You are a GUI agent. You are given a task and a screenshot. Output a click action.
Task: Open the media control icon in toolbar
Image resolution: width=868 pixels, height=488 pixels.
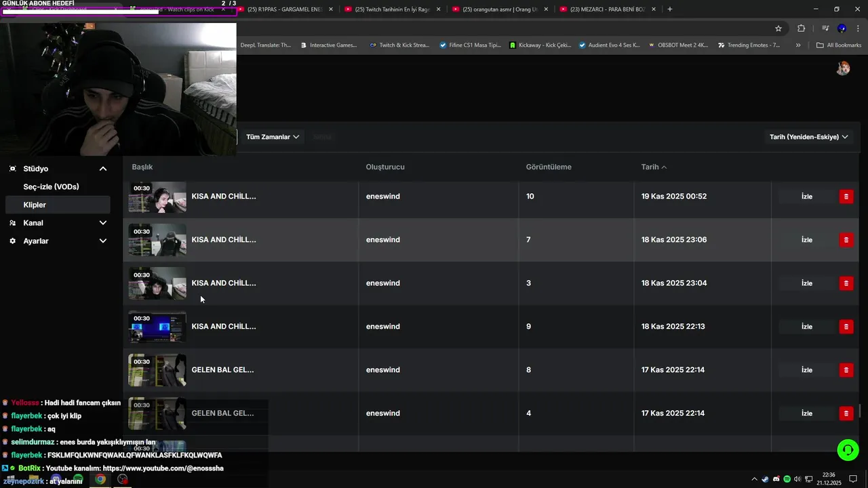tap(825, 28)
